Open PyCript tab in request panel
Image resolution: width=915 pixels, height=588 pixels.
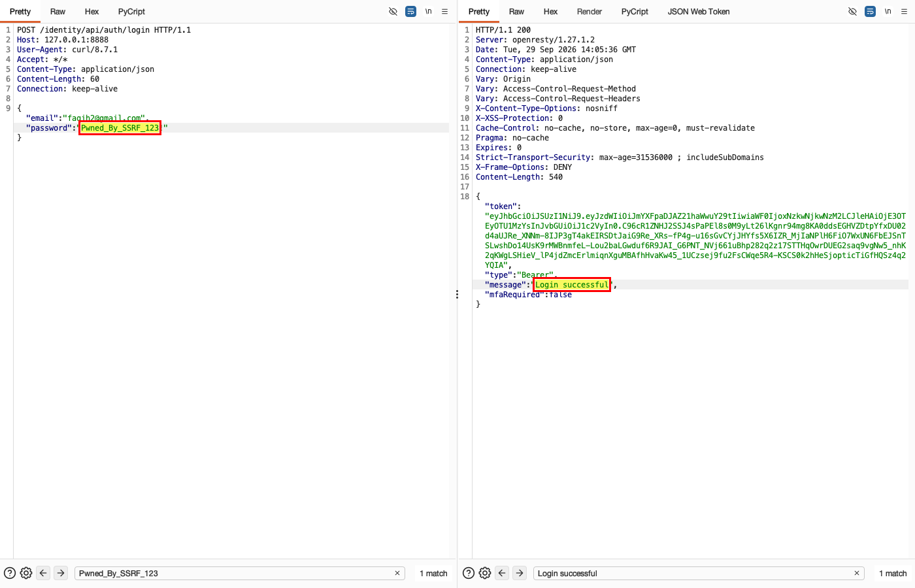pyautogui.click(x=131, y=11)
